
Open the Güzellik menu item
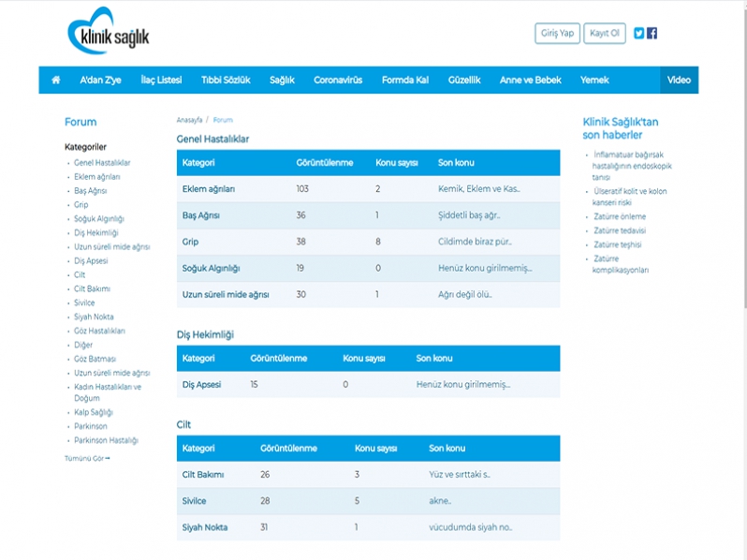click(x=464, y=81)
